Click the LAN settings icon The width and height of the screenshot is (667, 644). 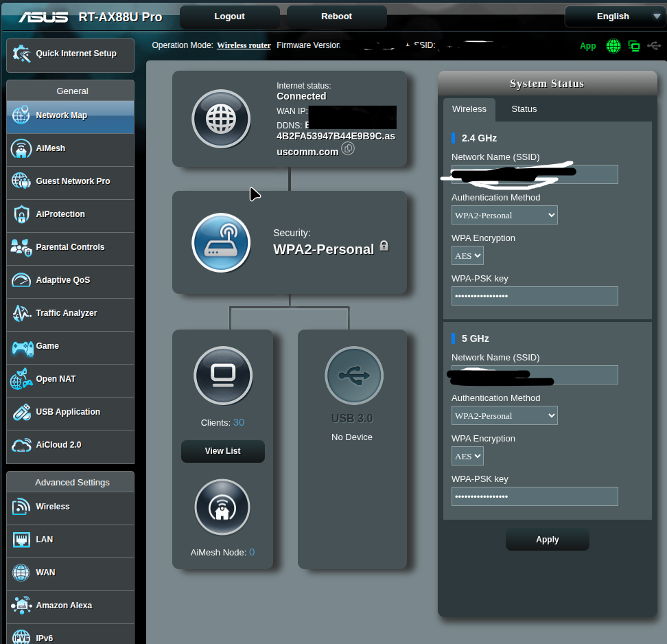21,540
